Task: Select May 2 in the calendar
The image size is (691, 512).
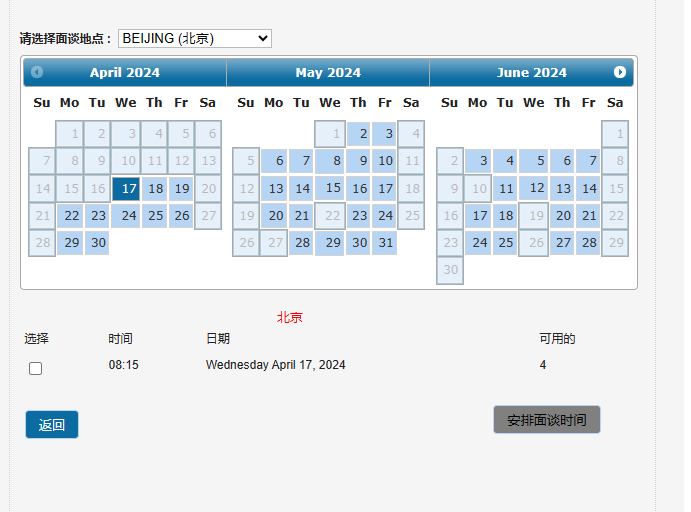Action: [358, 134]
